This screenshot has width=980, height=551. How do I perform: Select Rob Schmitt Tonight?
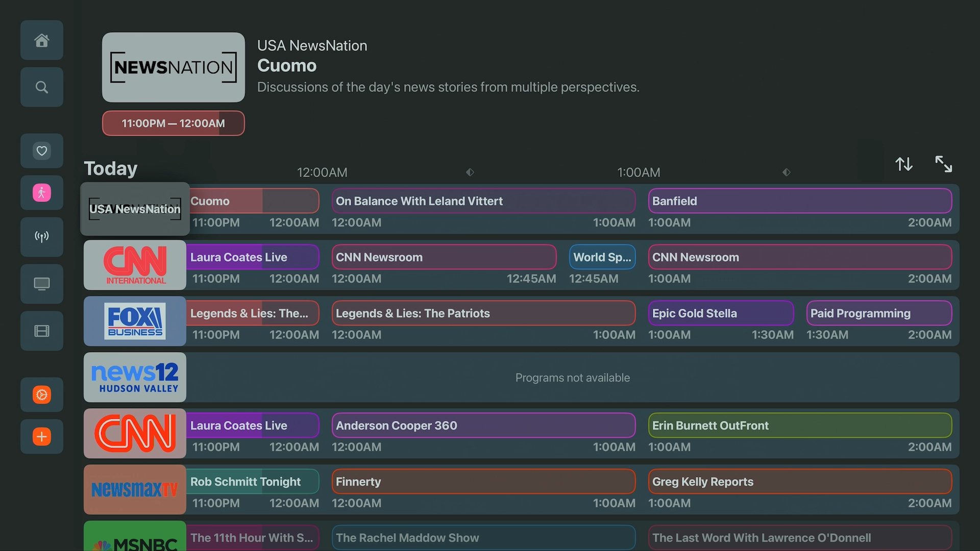[x=253, y=482]
